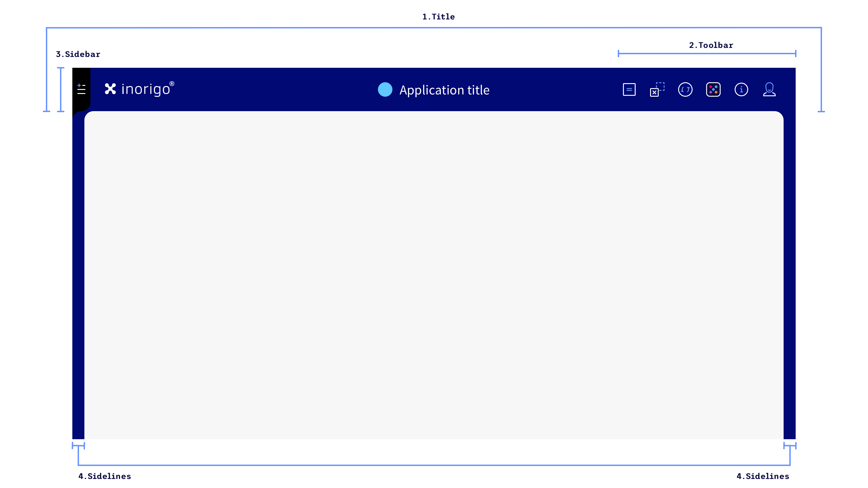Click the light blue application circle icon
This screenshot has height=488, width=868.
pyautogui.click(x=385, y=90)
